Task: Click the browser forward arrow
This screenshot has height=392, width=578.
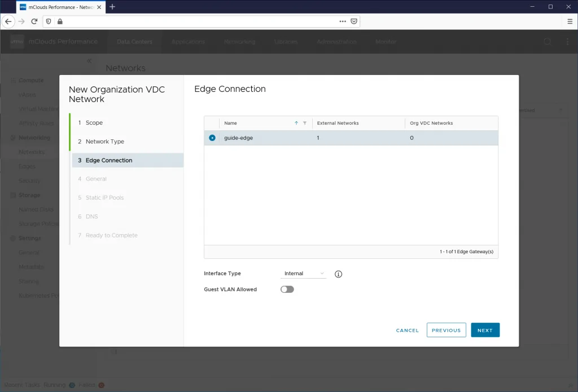Action: [21, 21]
